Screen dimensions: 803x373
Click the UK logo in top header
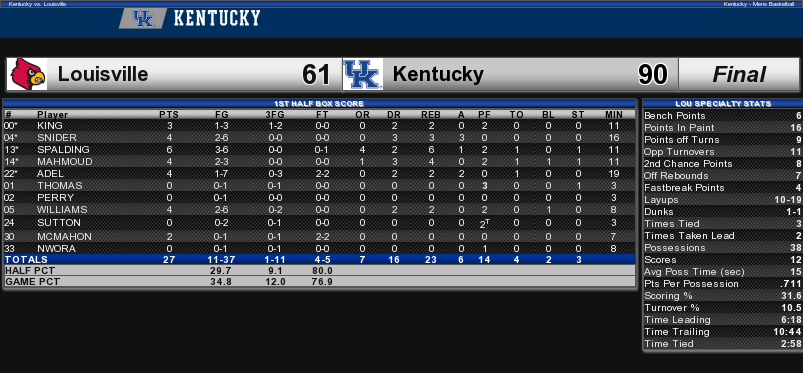(x=143, y=18)
